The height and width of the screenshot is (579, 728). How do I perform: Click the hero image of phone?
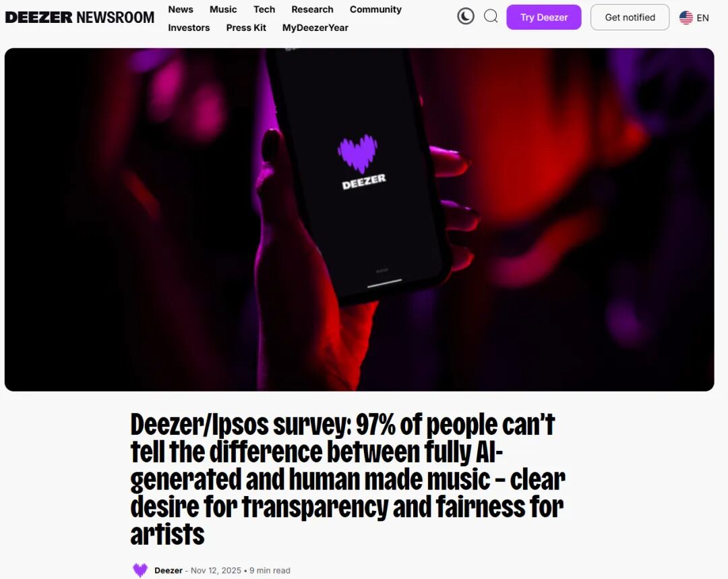359,220
